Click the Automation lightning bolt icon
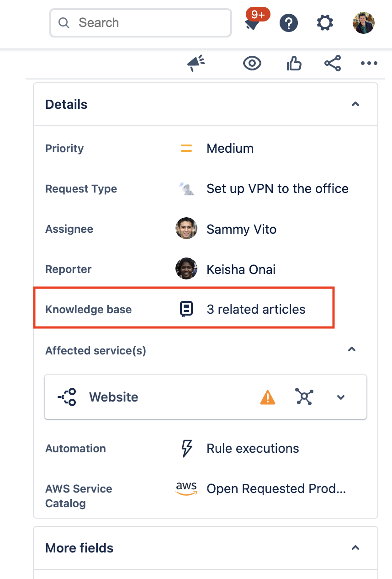Image resolution: width=392 pixels, height=579 pixels. (186, 449)
